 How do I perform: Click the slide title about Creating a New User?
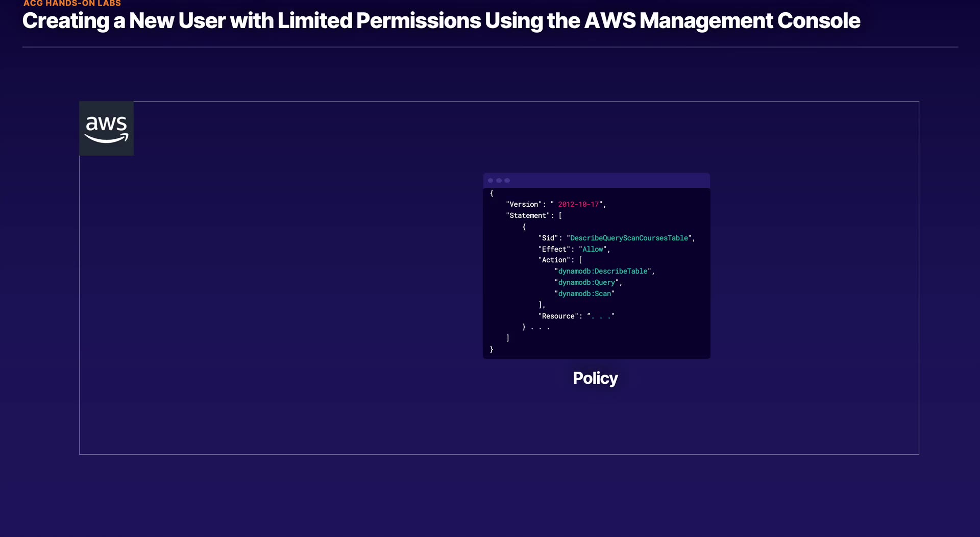[441, 21]
